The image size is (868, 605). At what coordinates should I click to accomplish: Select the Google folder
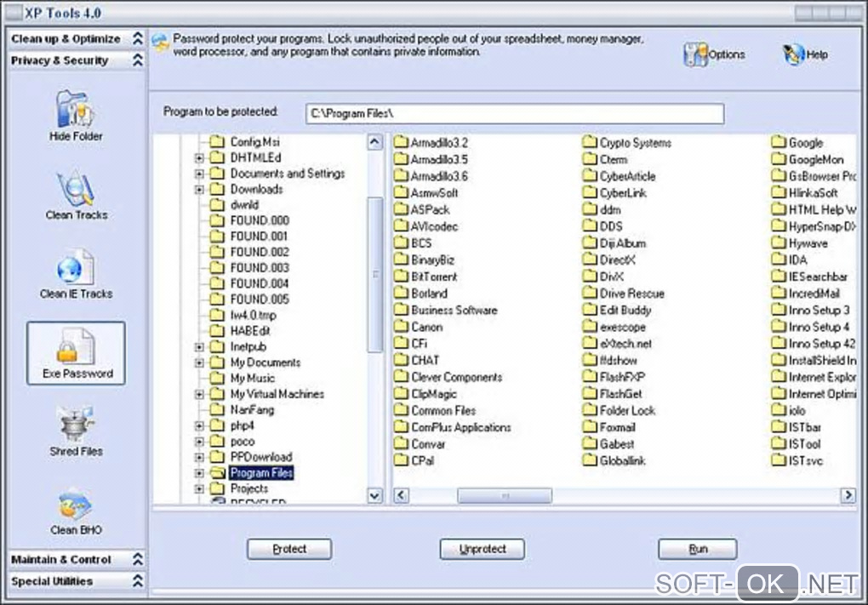[x=797, y=142]
